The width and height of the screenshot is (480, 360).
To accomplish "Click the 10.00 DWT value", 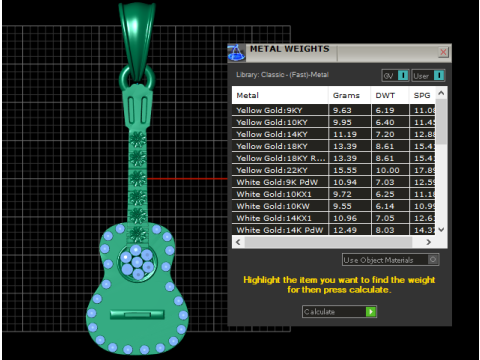I will [x=388, y=170].
